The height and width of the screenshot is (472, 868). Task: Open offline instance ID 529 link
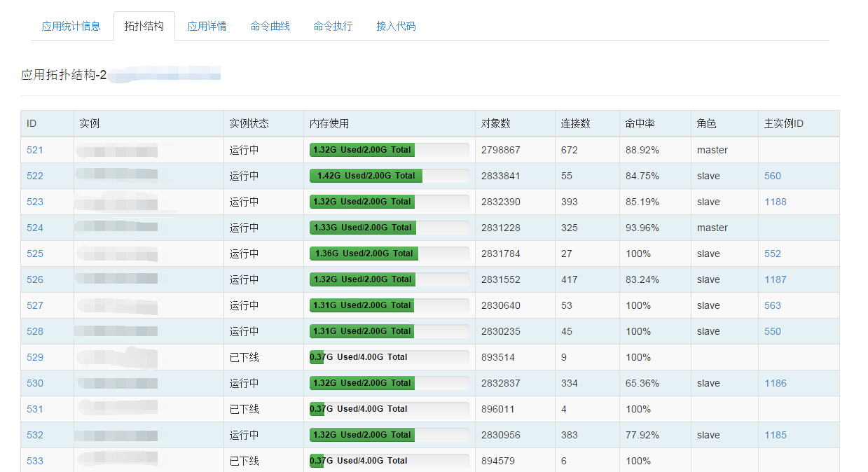[35, 357]
